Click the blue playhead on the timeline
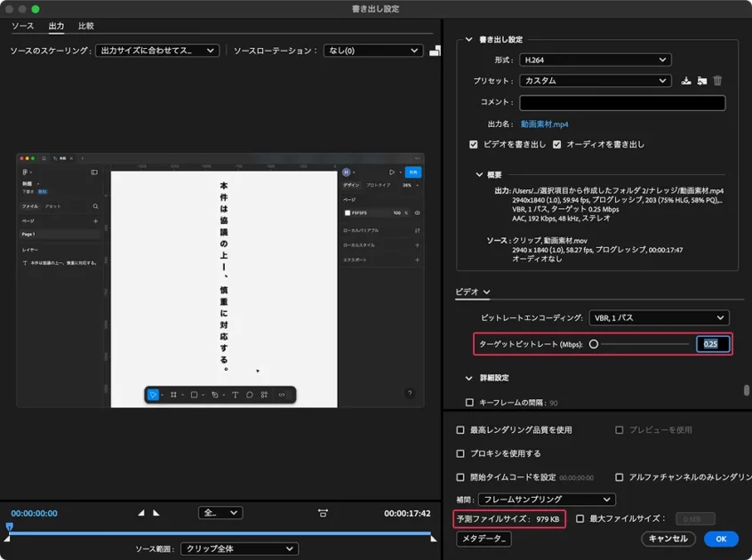Viewport: 752px width, 560px height. pos(9,527)
